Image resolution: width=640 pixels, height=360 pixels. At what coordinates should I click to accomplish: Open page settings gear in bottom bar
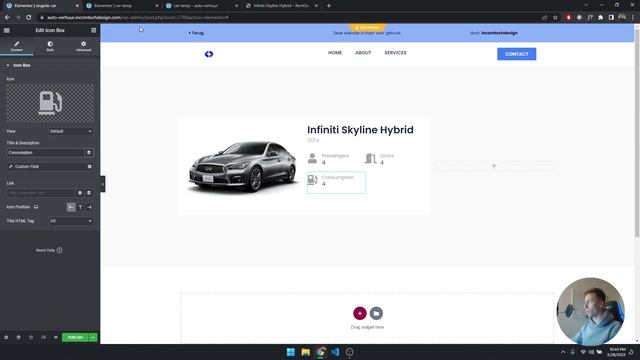coord(6,338)
